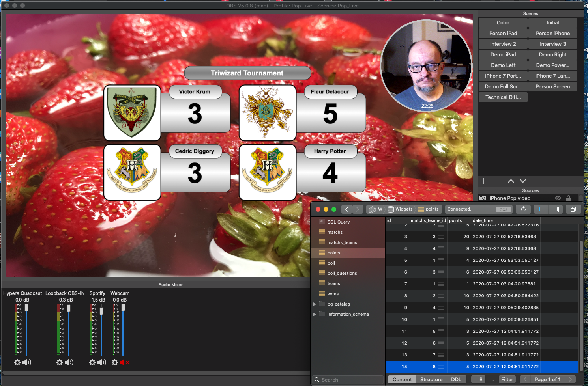Switch to the Demo Left scene
Viewport: 588px width, 386px height.
[x=503, y=65]
